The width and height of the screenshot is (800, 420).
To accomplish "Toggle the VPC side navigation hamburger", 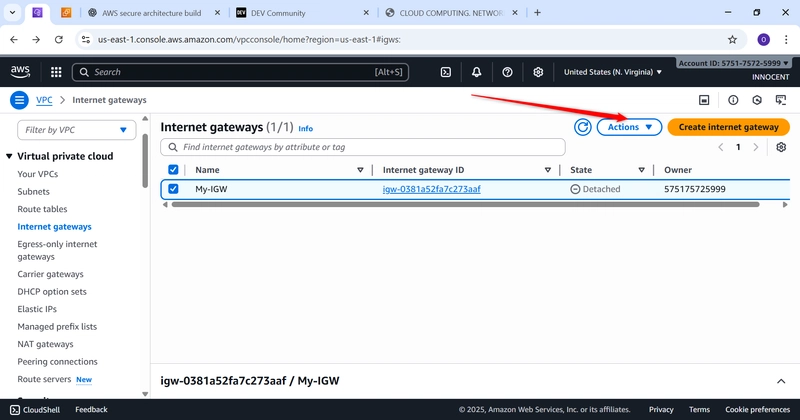I will click(x=19, y=100).
